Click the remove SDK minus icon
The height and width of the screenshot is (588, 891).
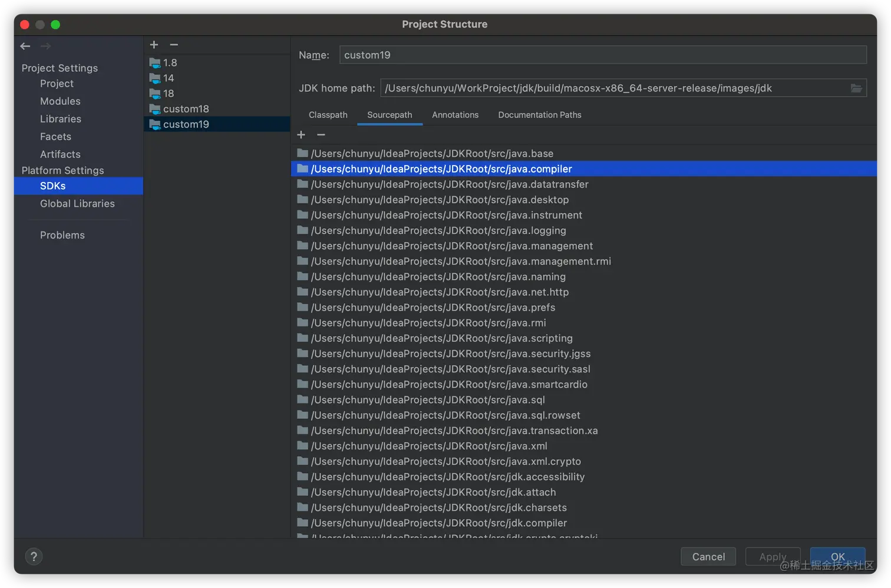click(x=174, y=45)
